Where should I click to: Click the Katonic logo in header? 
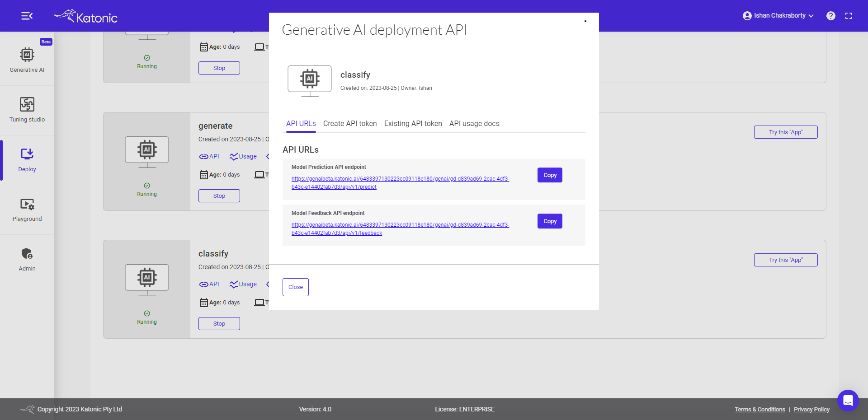click(86, 16)
